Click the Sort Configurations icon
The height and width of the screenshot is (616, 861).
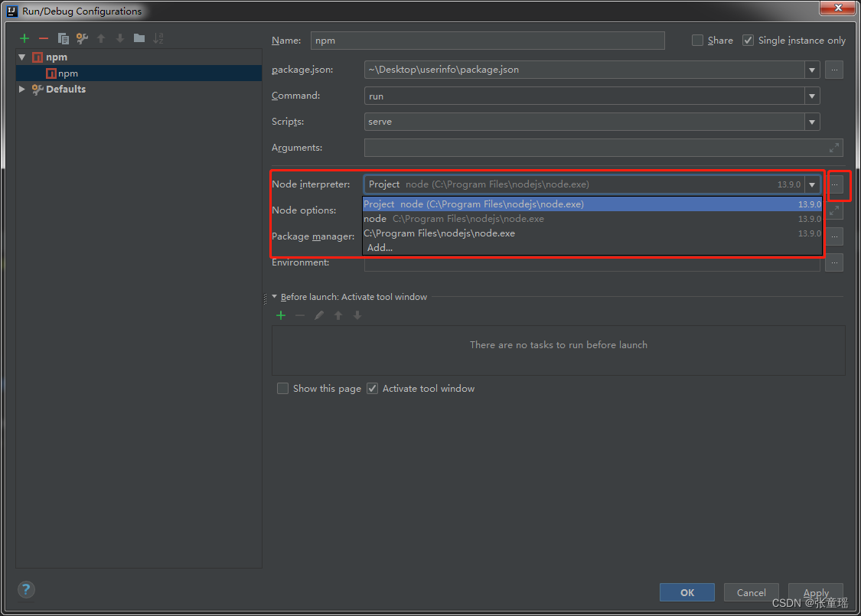click(158, 38)
